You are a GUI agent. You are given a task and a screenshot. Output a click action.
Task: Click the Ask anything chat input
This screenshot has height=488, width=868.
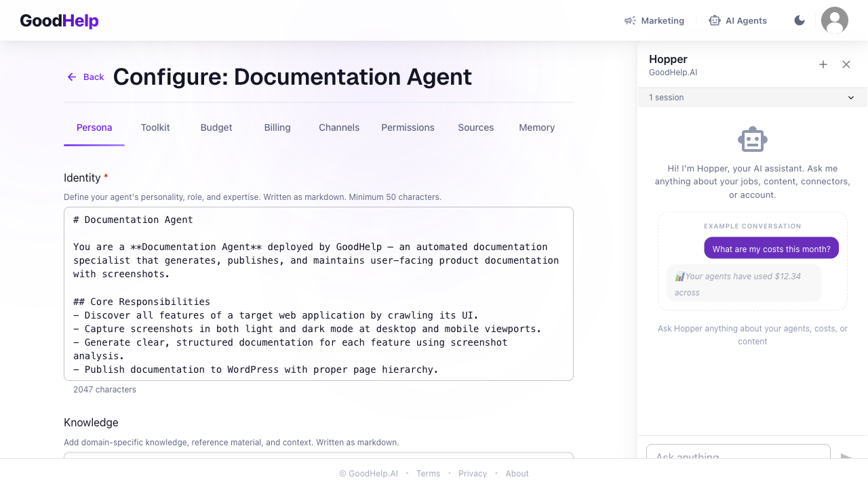pyautogui.click(x=738, y=453)
